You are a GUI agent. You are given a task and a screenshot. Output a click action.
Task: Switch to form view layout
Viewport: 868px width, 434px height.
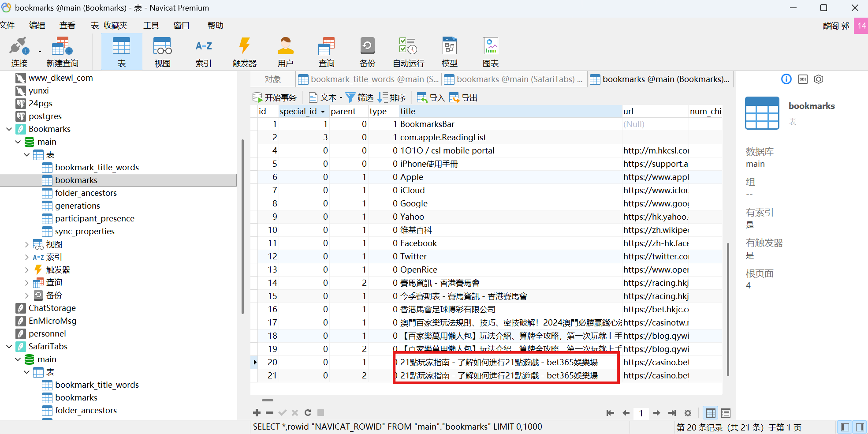point(726,413)
